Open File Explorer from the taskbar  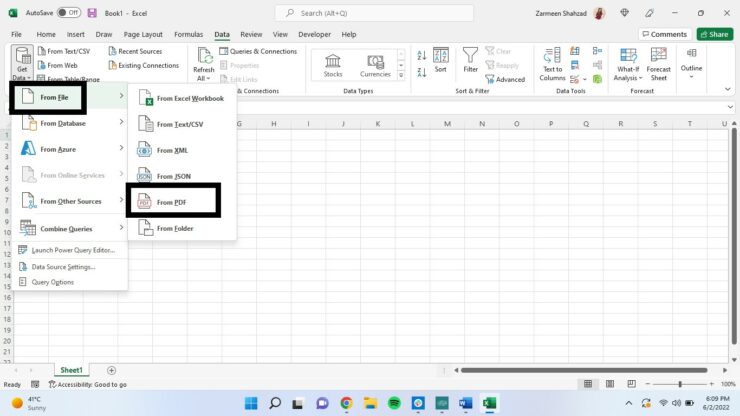point(370,403)
